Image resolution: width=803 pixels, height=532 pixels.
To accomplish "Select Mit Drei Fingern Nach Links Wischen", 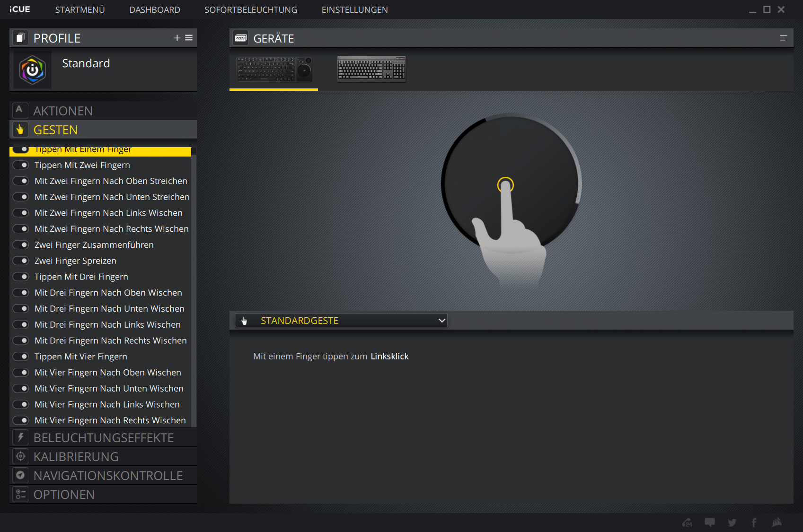I will (x=107, y=325).
